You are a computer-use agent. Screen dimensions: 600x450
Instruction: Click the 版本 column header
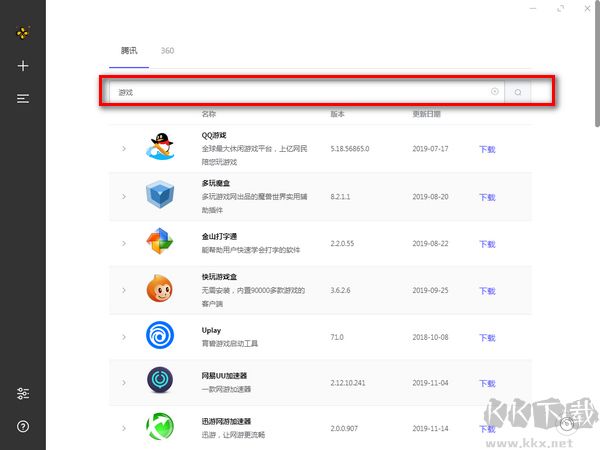(x=337, y=114)
